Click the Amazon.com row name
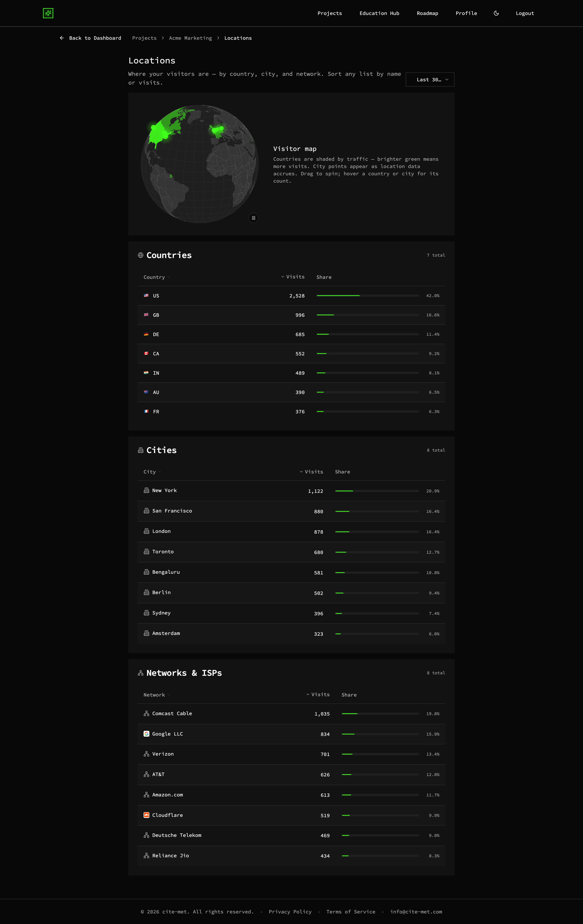Screen dimensions: 583x924 pyautogui.click(x=168, y=795)
